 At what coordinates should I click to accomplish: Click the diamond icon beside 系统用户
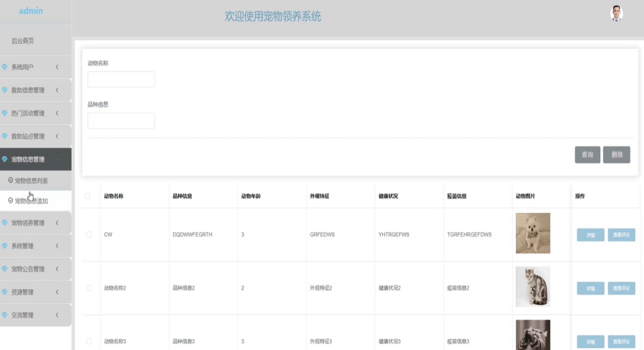tap(5, 67)
